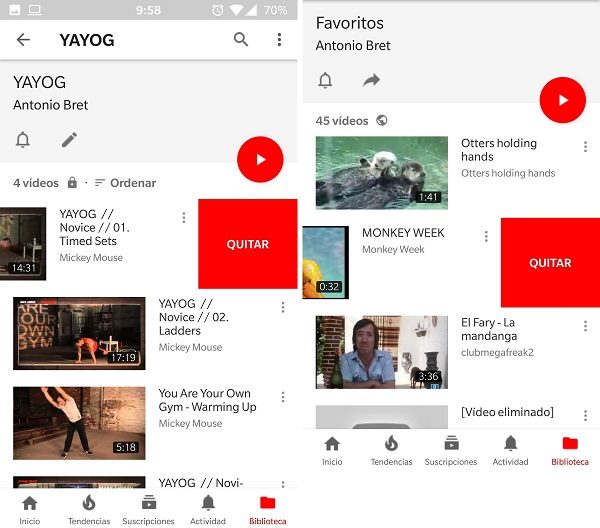Open the Ordenar sort options
The width and height of the screenshot is (600, 528).
tap(125, 183)
